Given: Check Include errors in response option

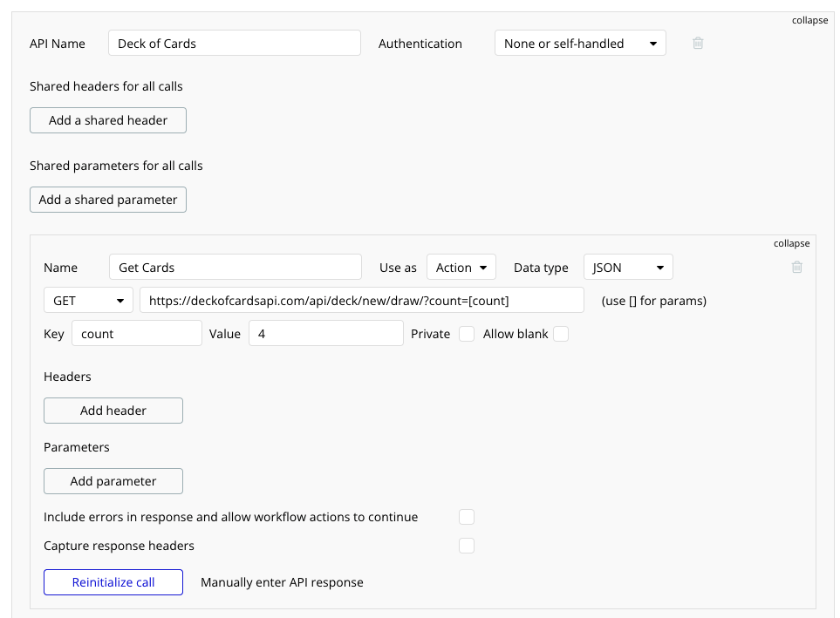Looking at the screenshot, I should pos(467,517).
